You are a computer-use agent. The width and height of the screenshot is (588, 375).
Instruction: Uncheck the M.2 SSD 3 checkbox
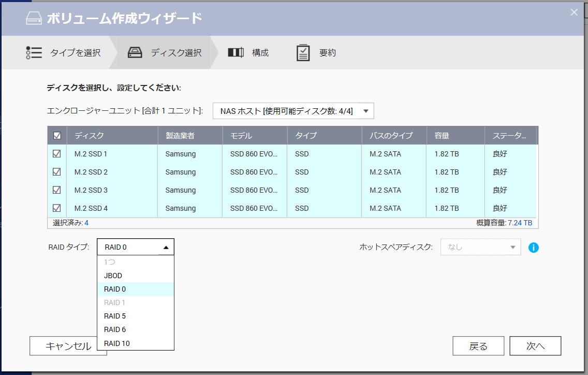click(x=57, y=190)
